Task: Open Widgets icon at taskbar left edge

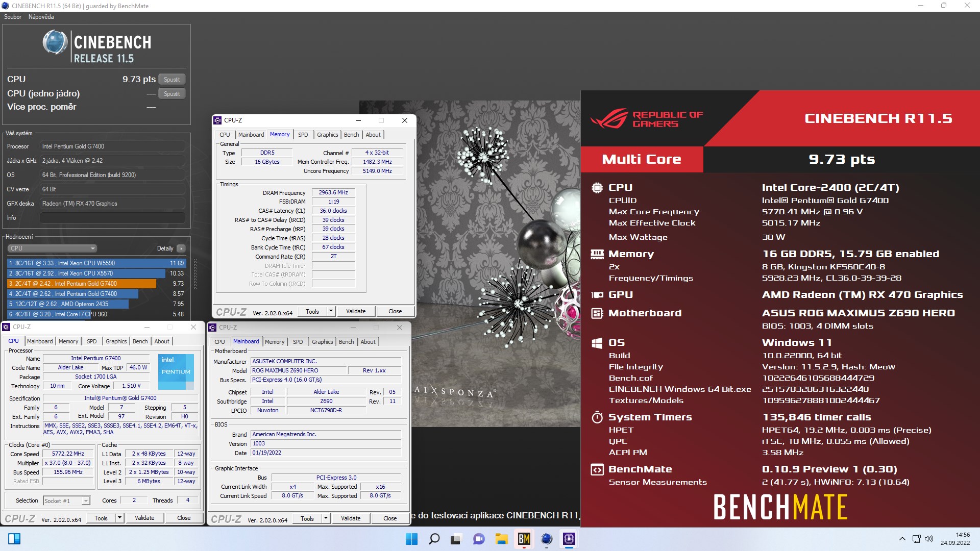Action: [x=14, y=539]
